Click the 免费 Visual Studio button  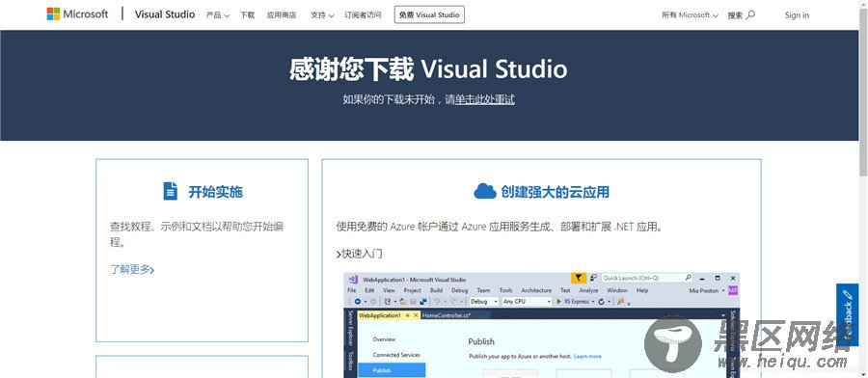coord(429,14)
